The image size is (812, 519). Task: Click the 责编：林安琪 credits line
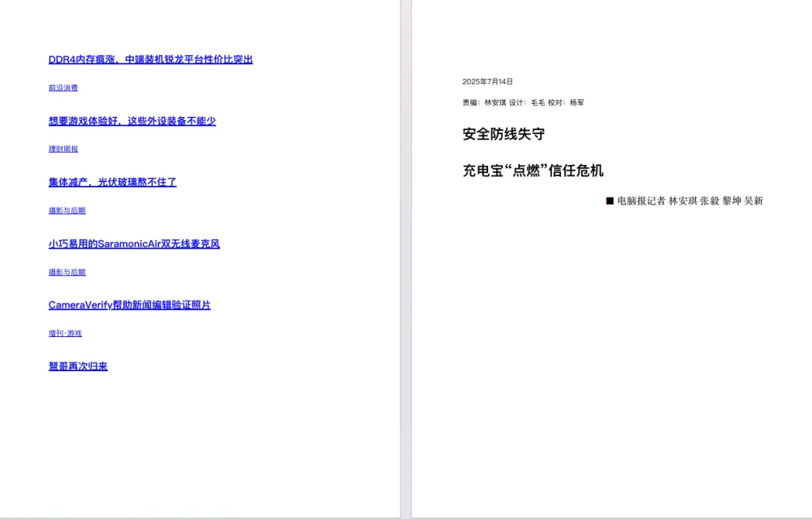point(522,102)
